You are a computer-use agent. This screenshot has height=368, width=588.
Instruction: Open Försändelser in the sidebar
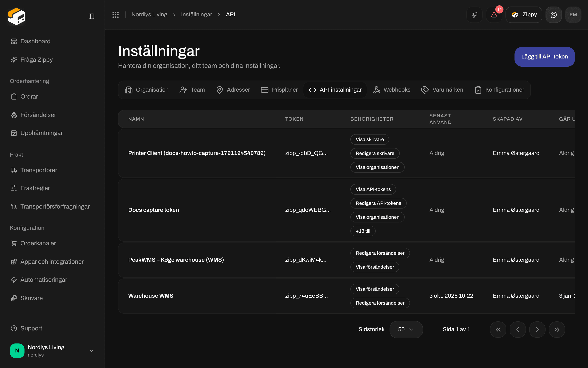coord(33,115)
